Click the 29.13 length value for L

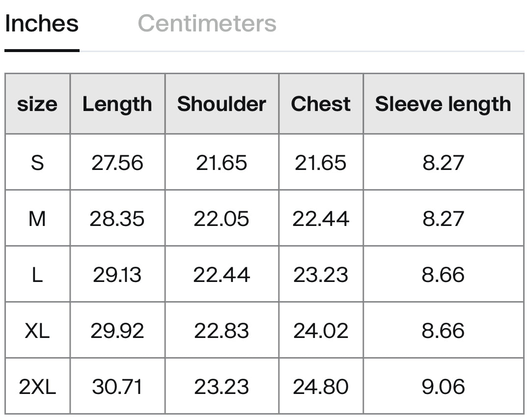click(x=117, y=275)
